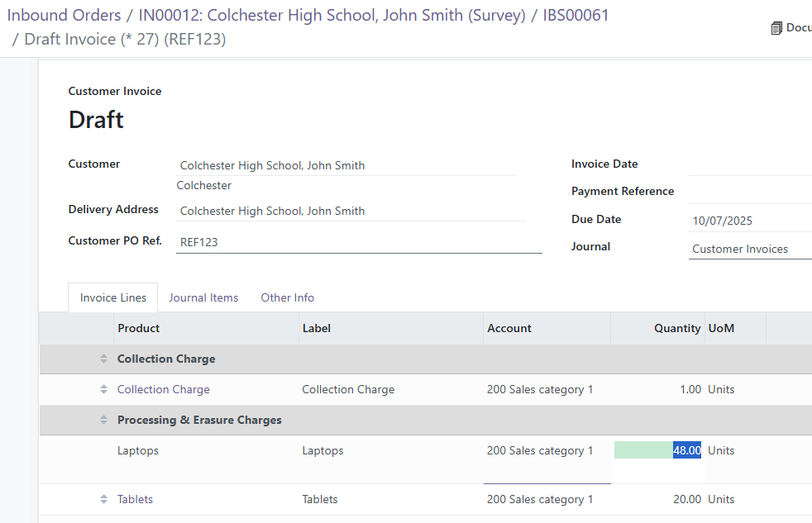Open the Account dropdown on the Laptops line
This screenshot has width=812, height=523.
point(547,451)
